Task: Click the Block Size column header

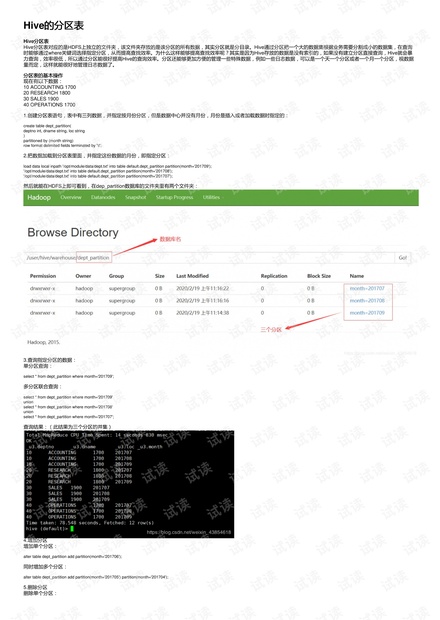Action: click(x=319, y=276)
